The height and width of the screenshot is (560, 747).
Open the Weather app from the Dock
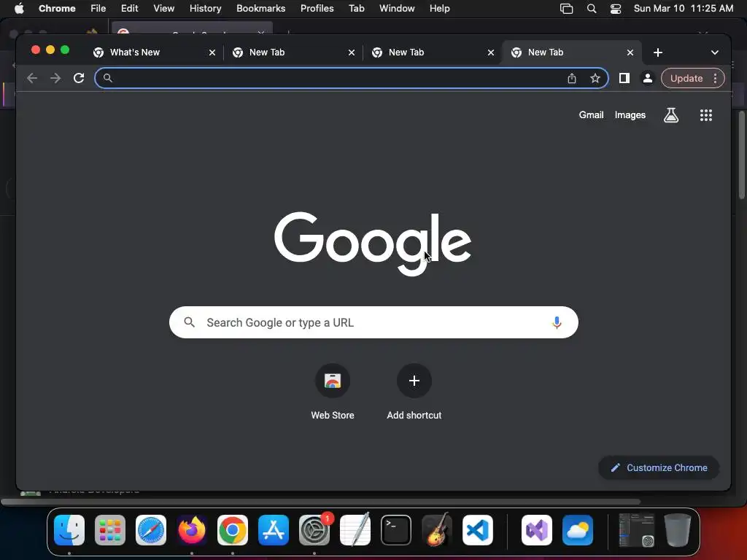[578, 530]
